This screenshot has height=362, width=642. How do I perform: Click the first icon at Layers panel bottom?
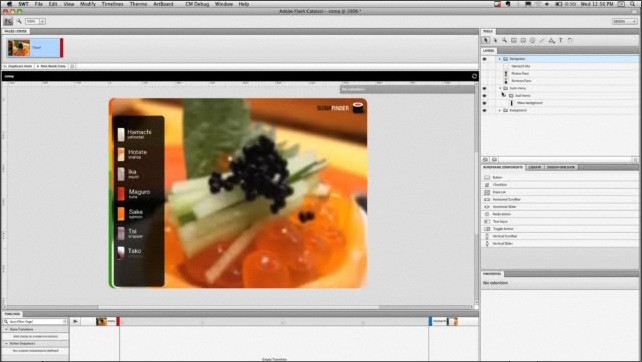(486, 160)
